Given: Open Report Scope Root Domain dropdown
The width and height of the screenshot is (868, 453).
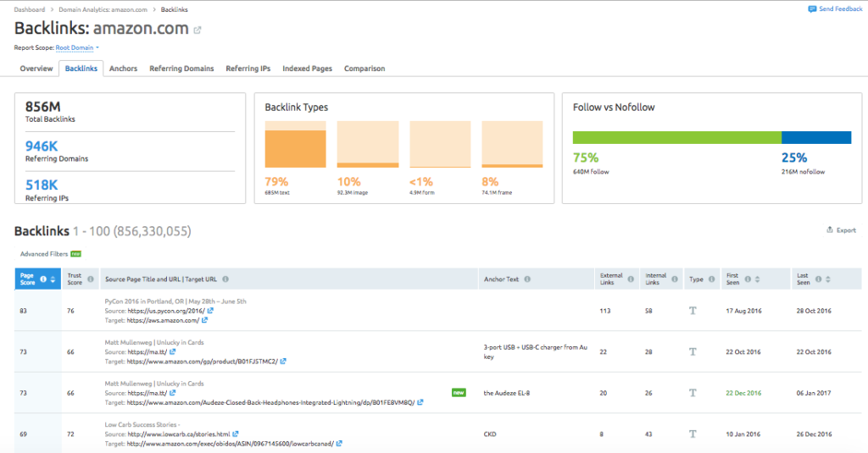Looking at the screenshot, I should click(77, 47).
